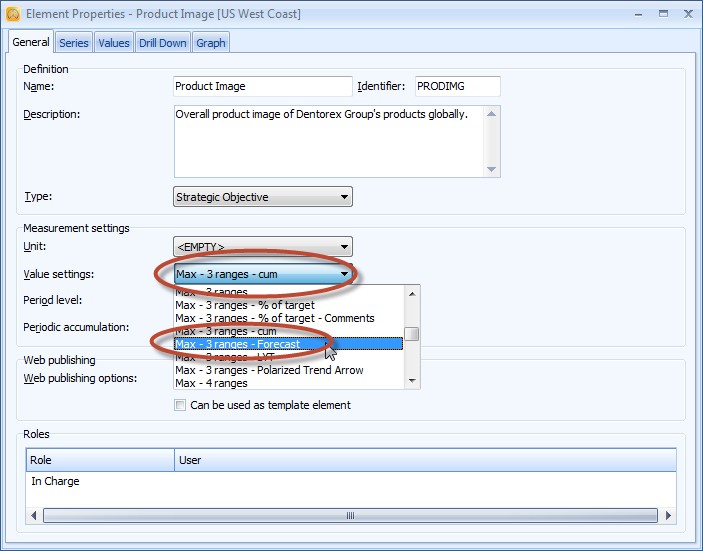The width and height of the screenshot is (703, 551).
Task: Go to the Drill Down tab
Action: coord(162,43)
